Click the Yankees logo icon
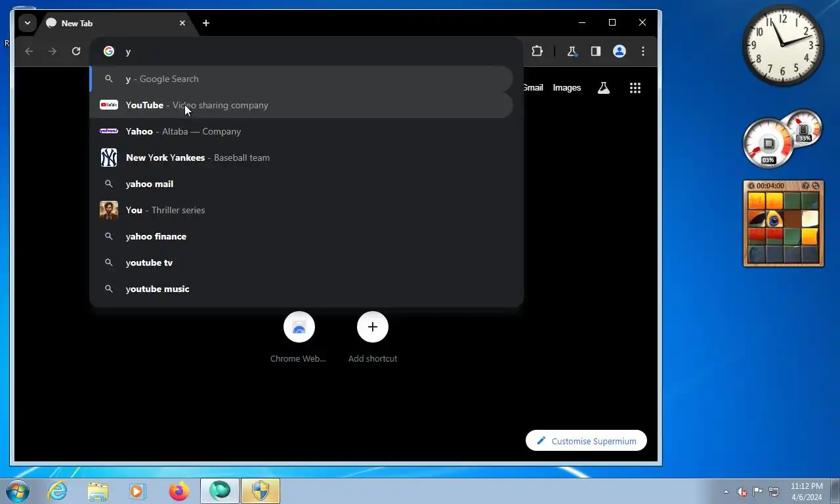This screenshot has height=504, width=840. pyautogui.click(x=109, y=157)
